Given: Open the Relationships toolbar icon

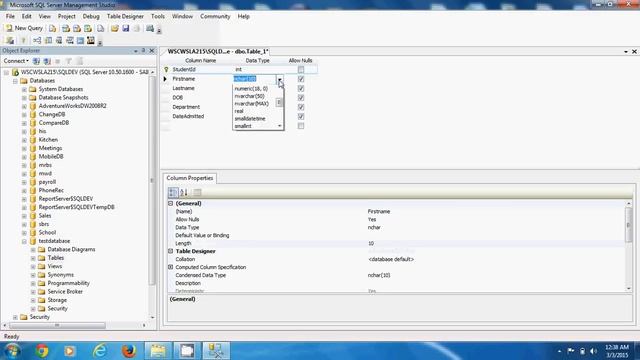Looking at the screenshot, I should [37, 40].
